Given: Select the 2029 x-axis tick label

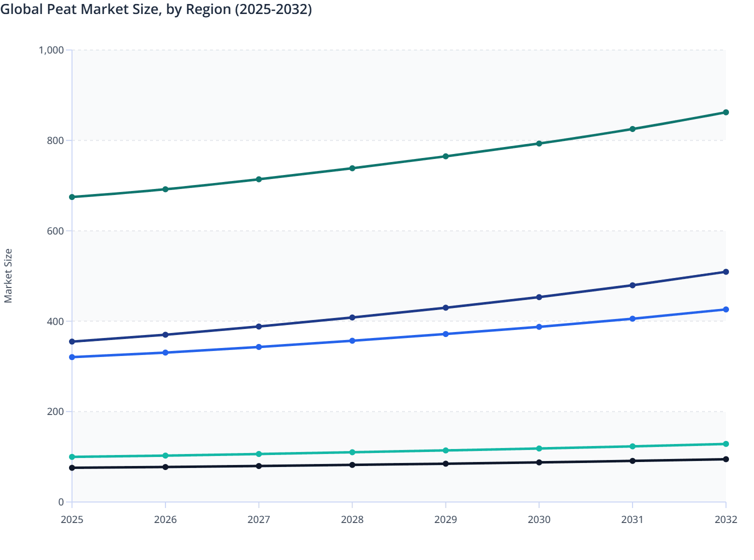Looking at the screenshot, I should click(x=445, y=519).
